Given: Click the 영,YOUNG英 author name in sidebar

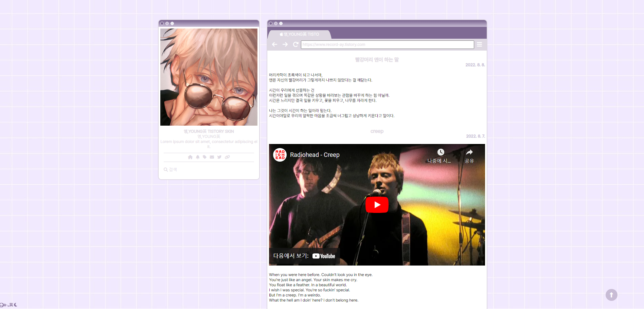Looking at the screenshot, I should (209, 137).
